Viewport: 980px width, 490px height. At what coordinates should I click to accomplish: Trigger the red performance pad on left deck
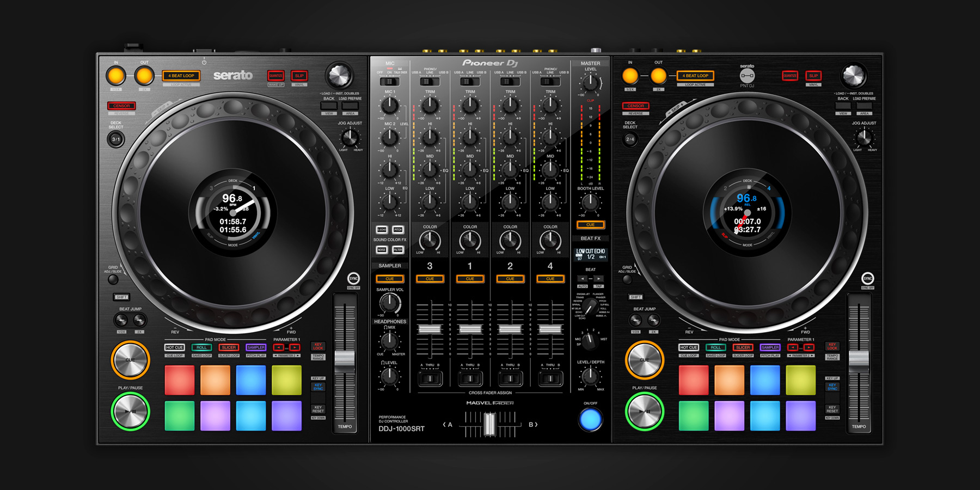click(179, 379)
